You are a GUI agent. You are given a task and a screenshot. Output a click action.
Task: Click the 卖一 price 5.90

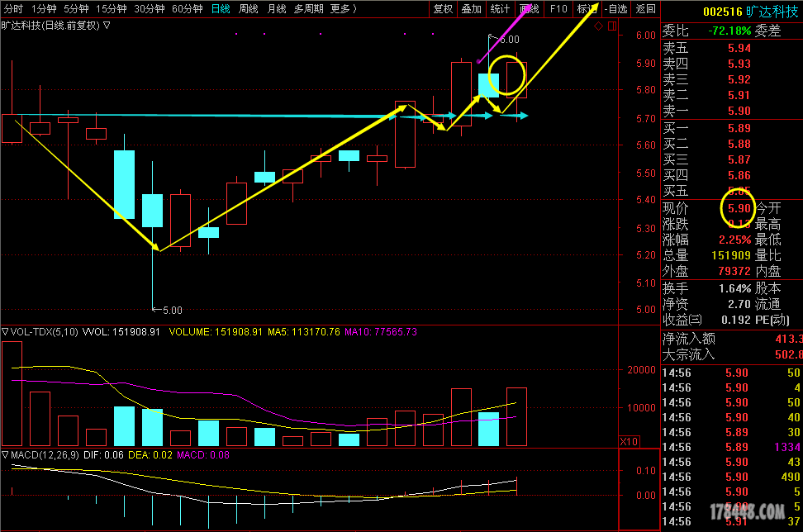(x=739, y=112)
